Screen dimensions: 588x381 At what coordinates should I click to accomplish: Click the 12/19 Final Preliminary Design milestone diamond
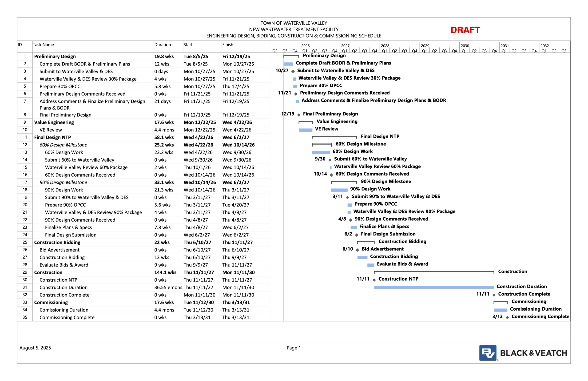point(299,115)
